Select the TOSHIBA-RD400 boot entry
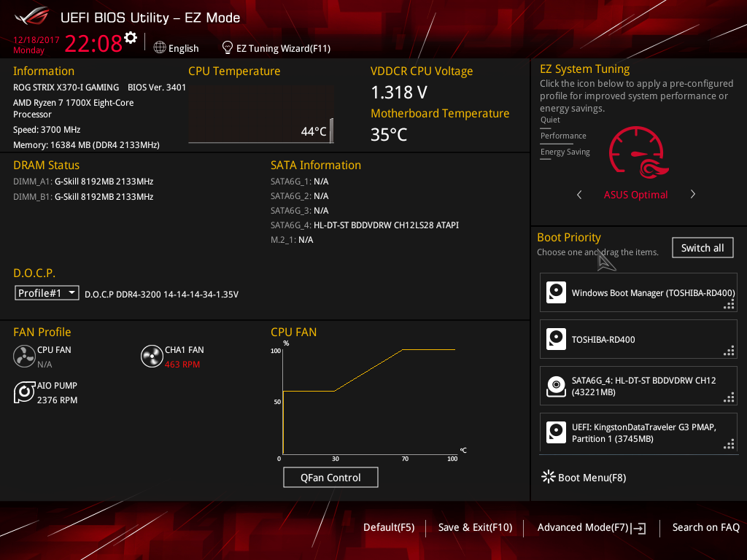Image resolution: width=747 pixels, height=560 pixels. [638, 339]
